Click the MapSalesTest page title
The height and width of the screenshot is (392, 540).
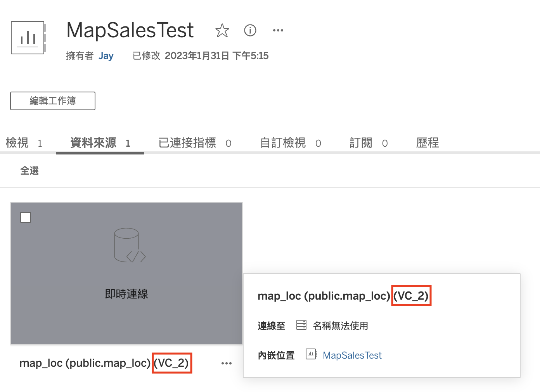pos(130,30)
